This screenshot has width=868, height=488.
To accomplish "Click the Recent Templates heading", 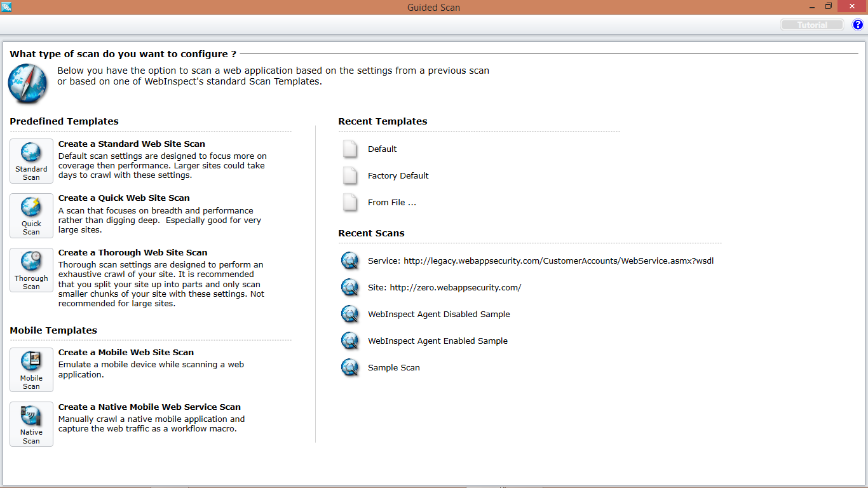I will [x=383, y=121].
